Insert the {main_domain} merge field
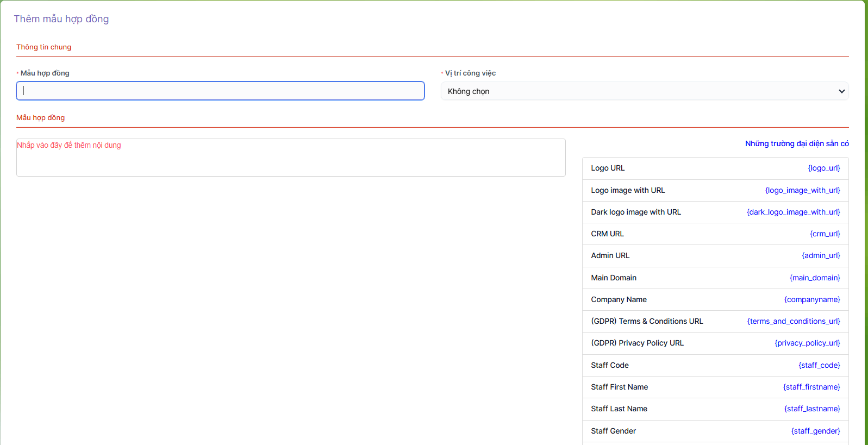The image size is (868, 445). pyautogui.click(x=814, y=278)
